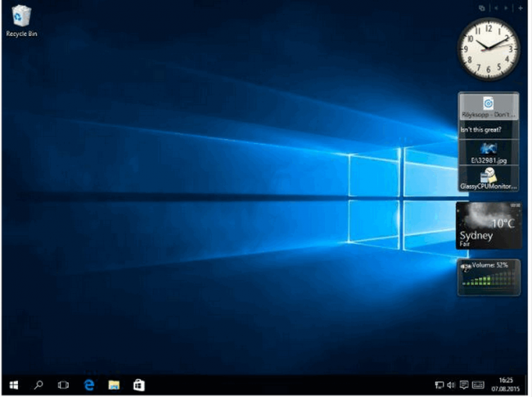Open Task View from the taskbar
Viewport: 532px width, 397px height.
point(63,385)
